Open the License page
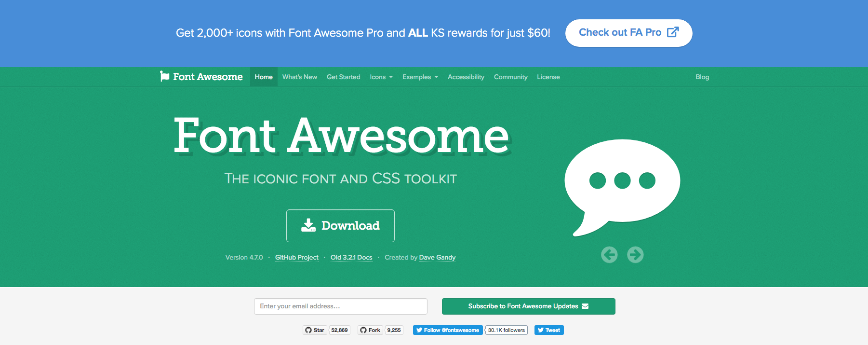The height and width of the screenshot is (345, 868). click(x=548, y=77)
